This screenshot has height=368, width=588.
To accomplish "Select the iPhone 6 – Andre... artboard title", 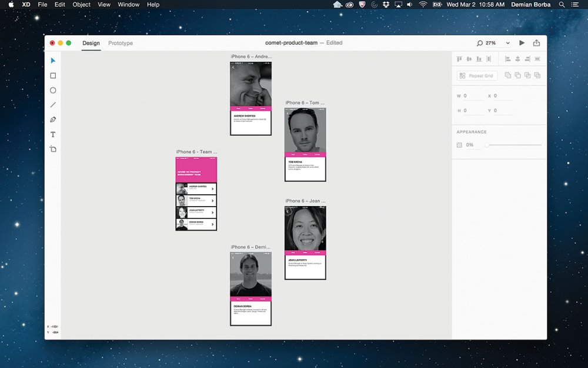I will click(251, 57).
